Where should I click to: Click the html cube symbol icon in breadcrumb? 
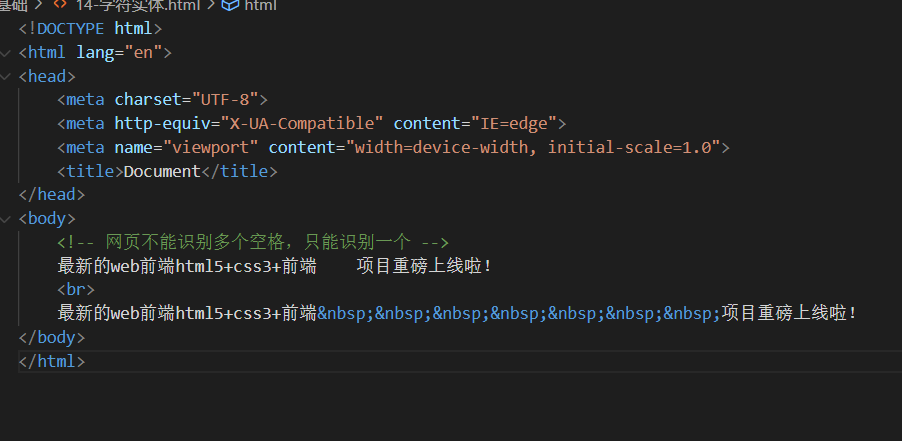coord(230,5)
